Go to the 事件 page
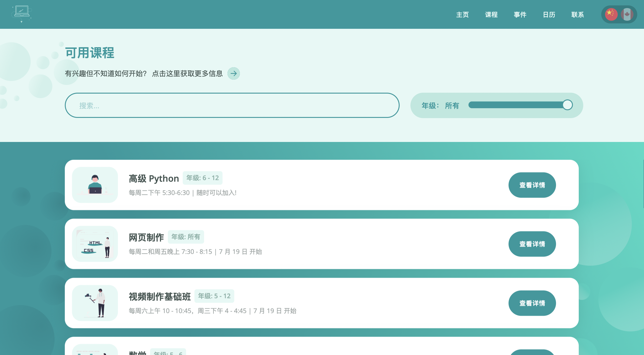Viewport: 644px width, 355px height. [x=520, y=15]
